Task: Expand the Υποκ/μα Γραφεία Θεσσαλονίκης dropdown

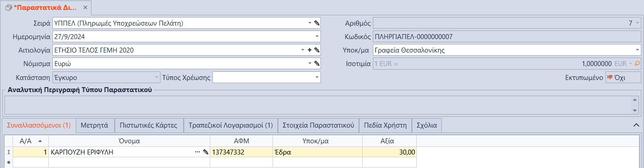Action: [637, 50]
